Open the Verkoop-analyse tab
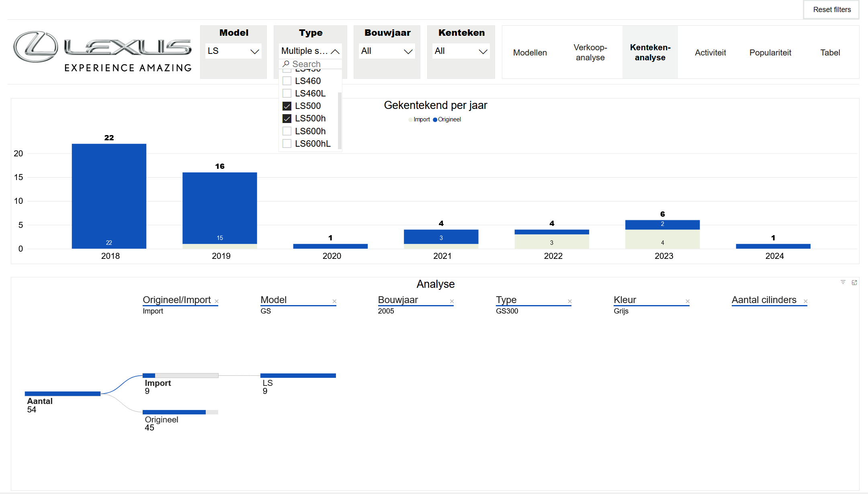Image resolution: width=868 pixels, height=494 pixels. (x=590, y=53)
